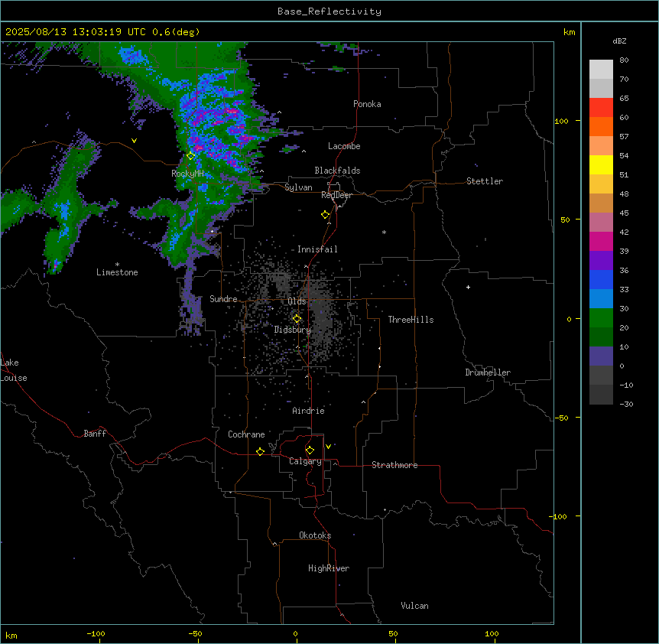Click the Sundre city label
This screenshot has width=659, height=644.
223,299
